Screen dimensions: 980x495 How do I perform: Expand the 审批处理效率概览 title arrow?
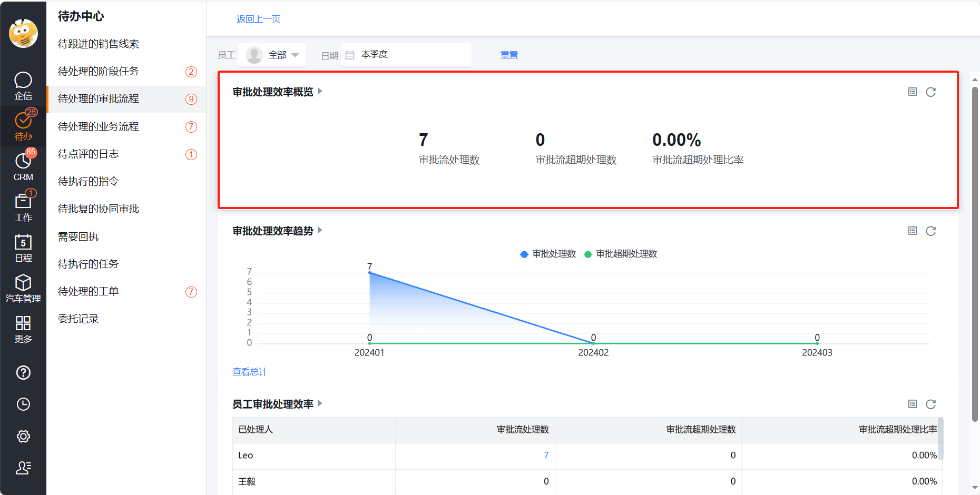click(x=320, y=91)
